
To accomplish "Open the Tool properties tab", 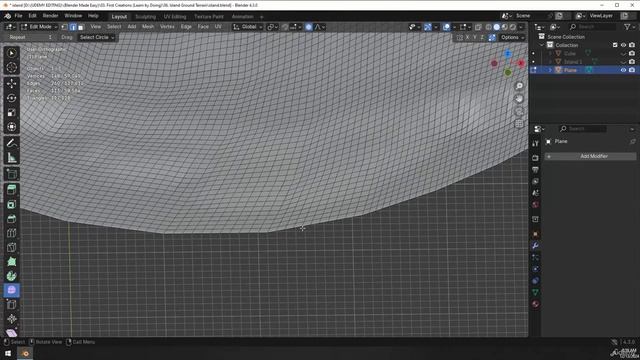I will [x=535, y=144].
